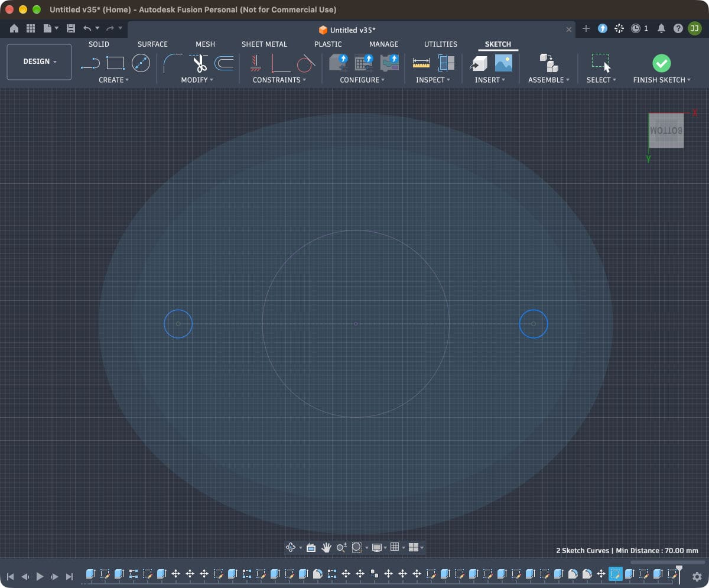Switch to the MANAGE tab

tap(383, 44)
